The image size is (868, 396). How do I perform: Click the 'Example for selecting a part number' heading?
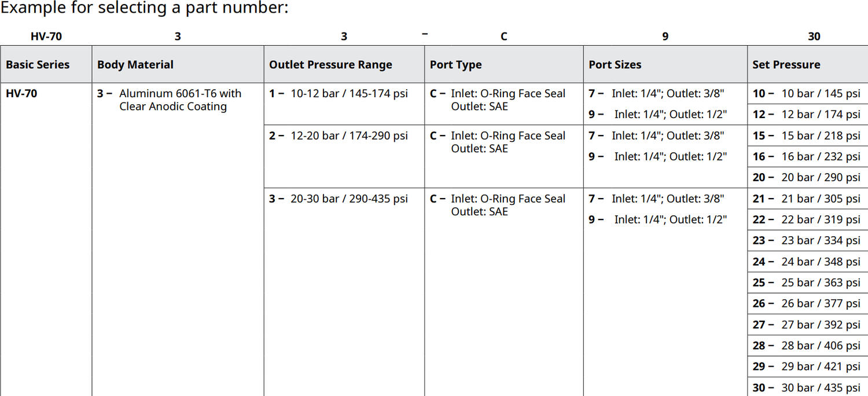click(x=144, y=8)
